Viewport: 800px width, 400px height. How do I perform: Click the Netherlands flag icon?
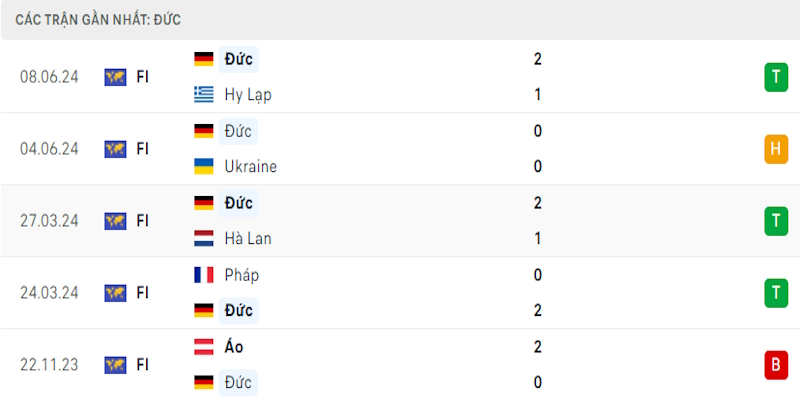coord(204,239)
